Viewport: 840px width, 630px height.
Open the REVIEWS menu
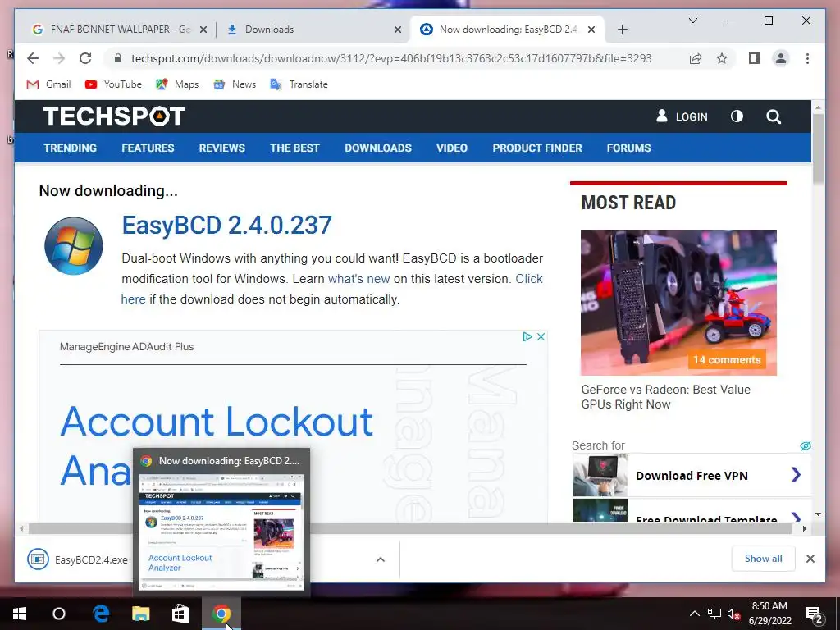221,148
